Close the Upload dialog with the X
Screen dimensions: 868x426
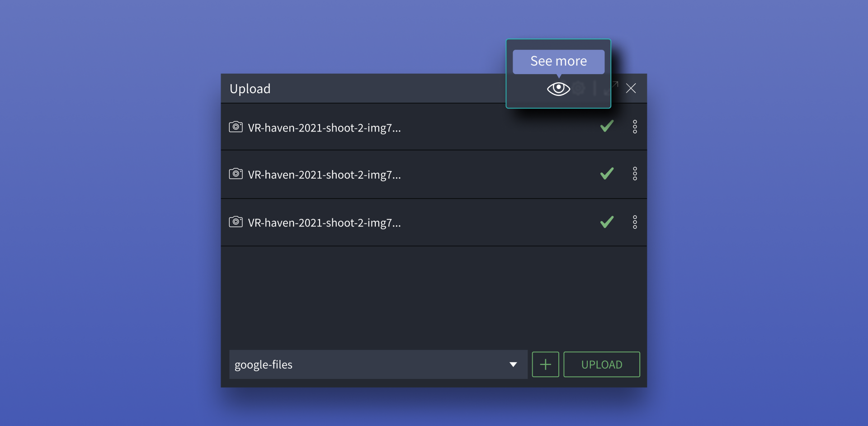(x=631, y=88)
